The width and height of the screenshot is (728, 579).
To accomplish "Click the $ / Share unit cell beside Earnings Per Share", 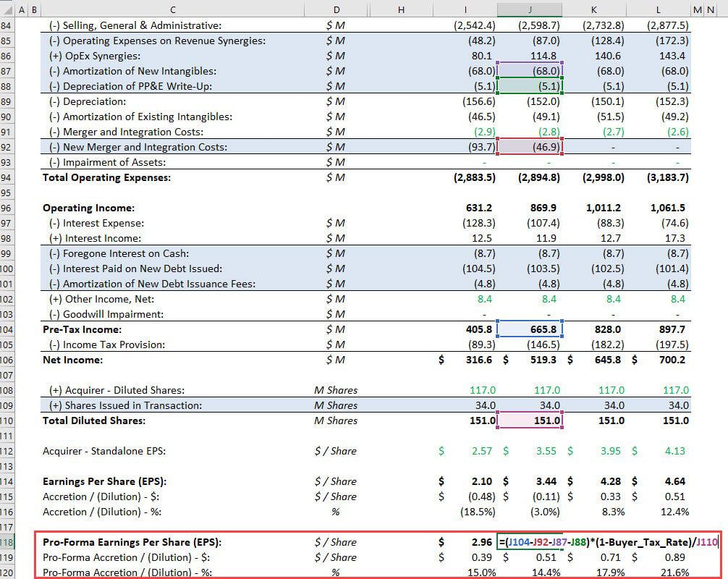I will (336, 481).
